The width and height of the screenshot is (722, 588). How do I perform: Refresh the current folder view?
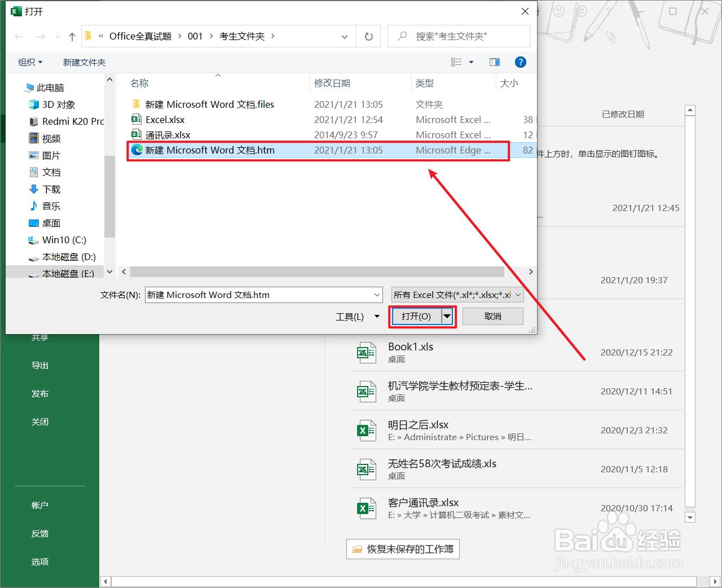(x=368, y=37)
